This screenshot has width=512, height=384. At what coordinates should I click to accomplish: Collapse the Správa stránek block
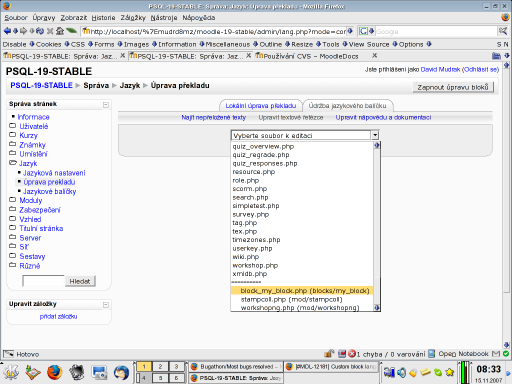(x=106, y=105)
